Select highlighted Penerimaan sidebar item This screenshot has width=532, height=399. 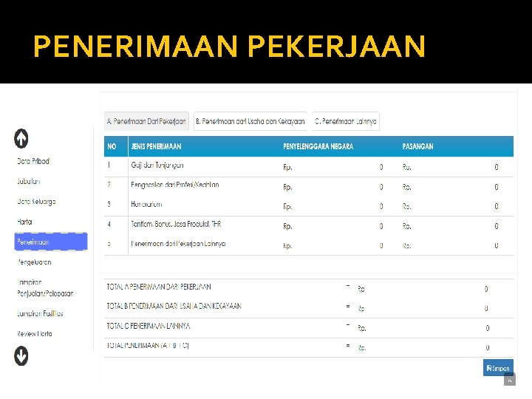51,242
